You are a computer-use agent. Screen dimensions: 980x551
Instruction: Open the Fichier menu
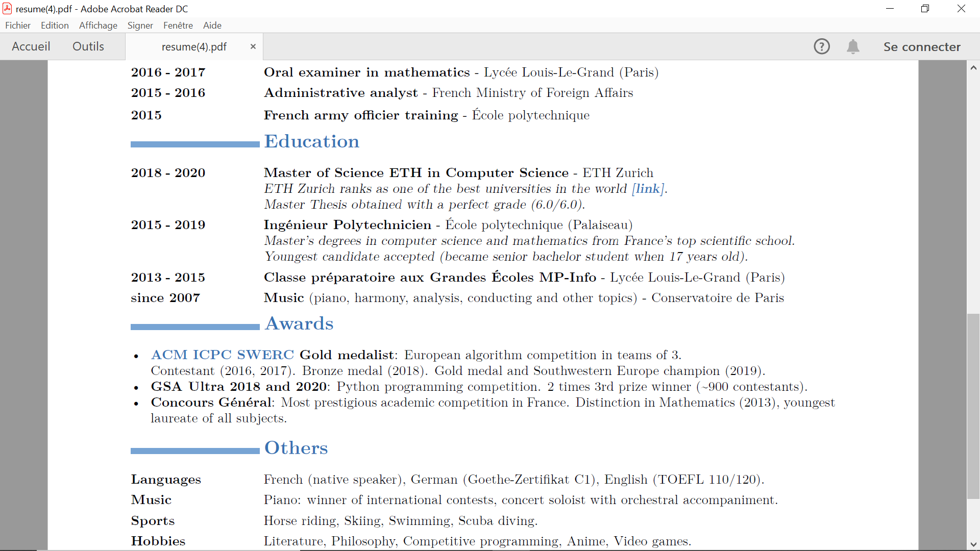click(18, 26)
